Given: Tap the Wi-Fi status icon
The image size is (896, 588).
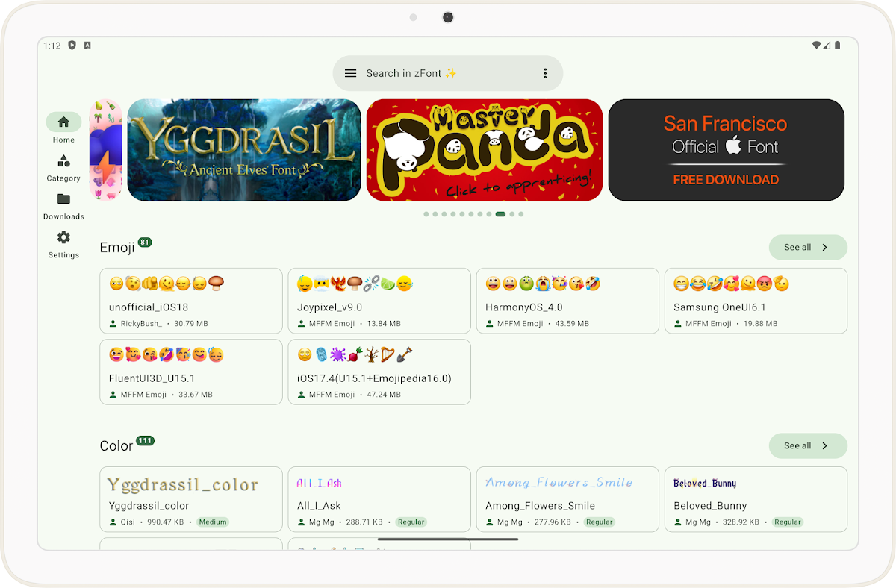Looking at the screenshot, I should 816,46.
